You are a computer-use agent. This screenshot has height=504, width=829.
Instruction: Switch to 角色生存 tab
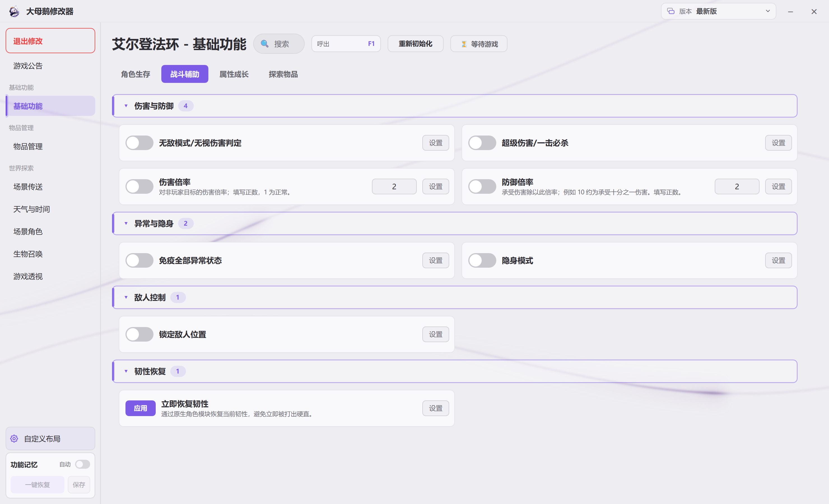tap(136, 74)
